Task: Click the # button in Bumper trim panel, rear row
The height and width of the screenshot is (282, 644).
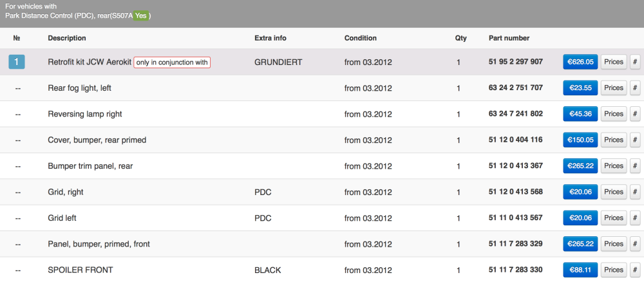Action: coord(634,166)
